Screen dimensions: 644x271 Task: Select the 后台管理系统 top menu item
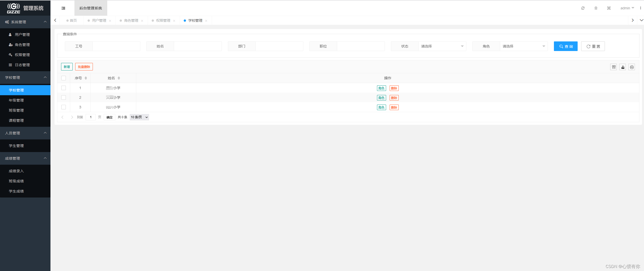tap(91, 8)
